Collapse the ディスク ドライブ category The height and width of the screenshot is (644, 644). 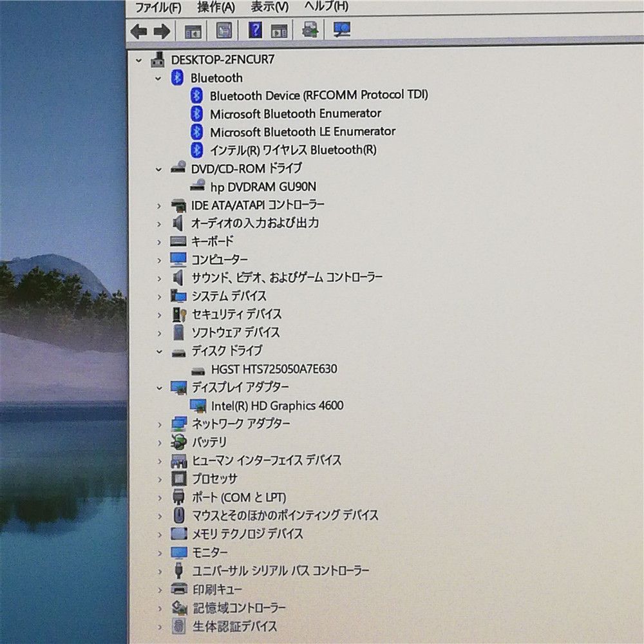tap(159, 352)
